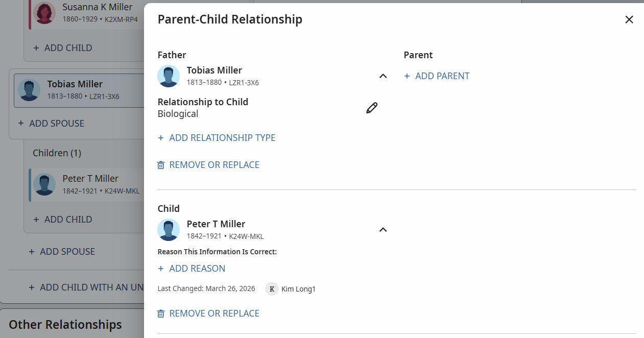Click pencil icon to edit Relationship to Child

coord(372,108)
